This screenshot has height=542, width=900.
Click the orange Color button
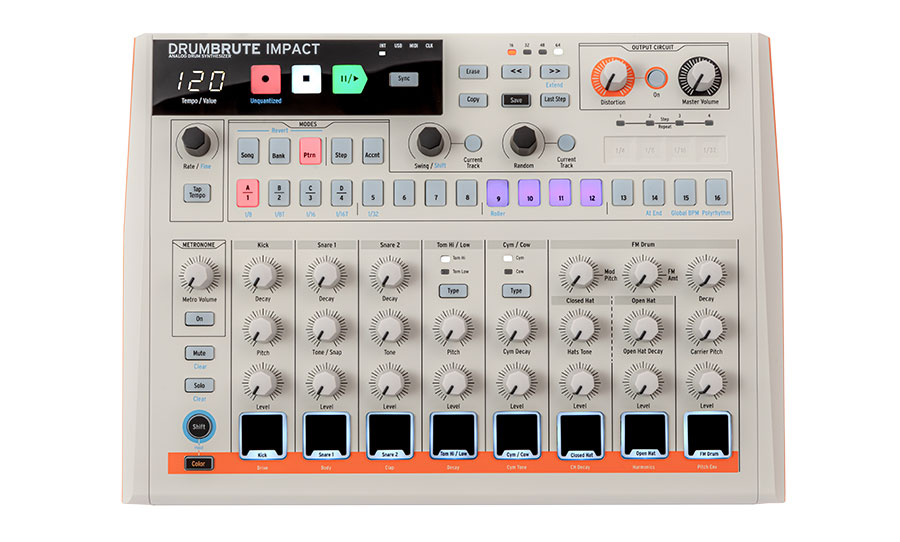pos(199,463)
